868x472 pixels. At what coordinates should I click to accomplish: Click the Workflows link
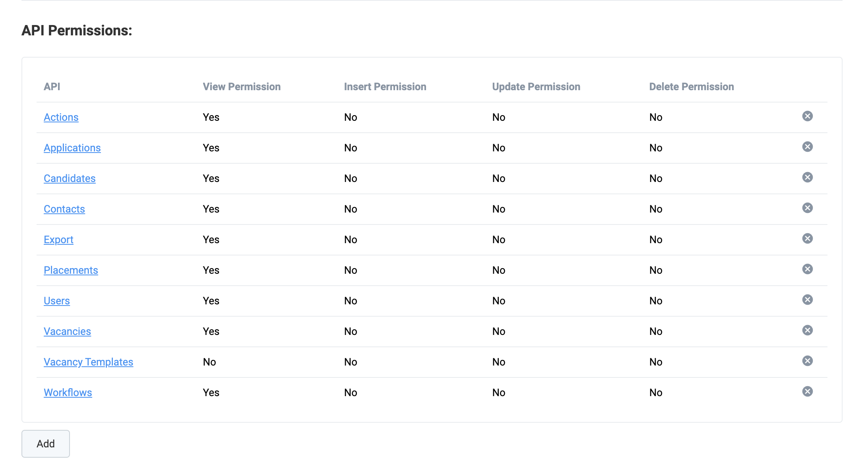point(68,393)
